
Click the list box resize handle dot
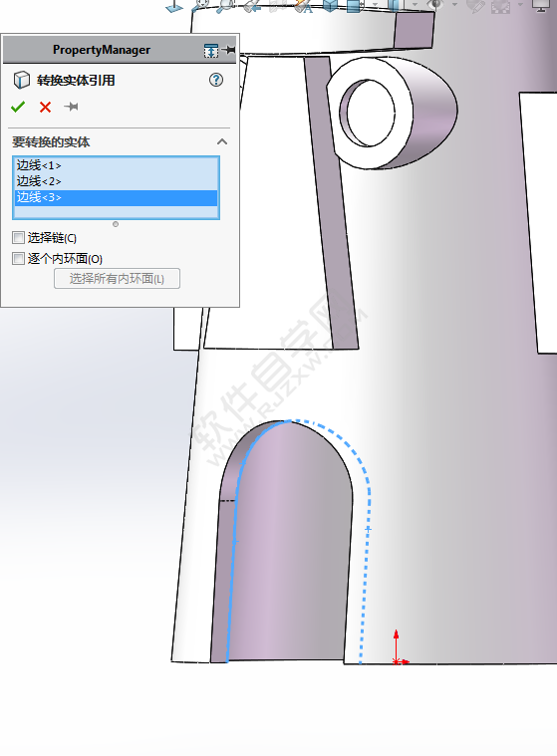pos(116,224)
